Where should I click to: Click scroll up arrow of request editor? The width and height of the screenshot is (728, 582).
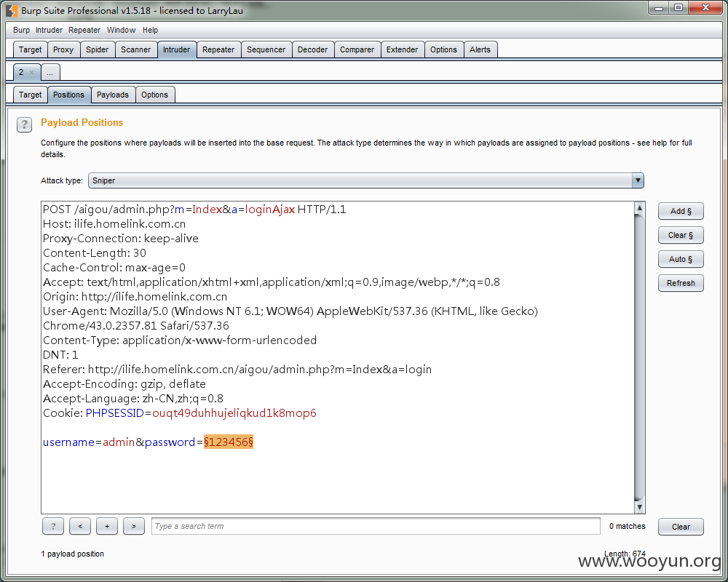[639, 208]
